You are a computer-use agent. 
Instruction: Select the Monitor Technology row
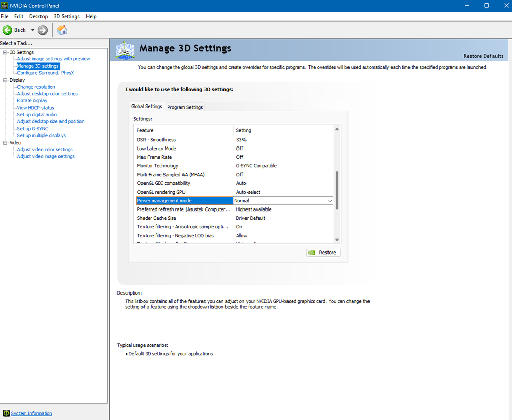234,166
